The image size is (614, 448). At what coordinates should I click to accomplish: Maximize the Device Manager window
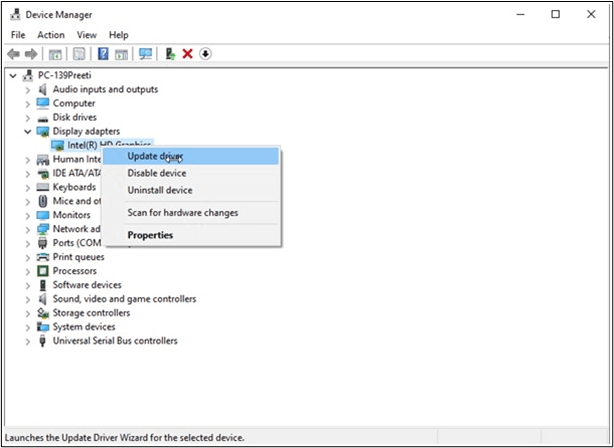(555, 14)
